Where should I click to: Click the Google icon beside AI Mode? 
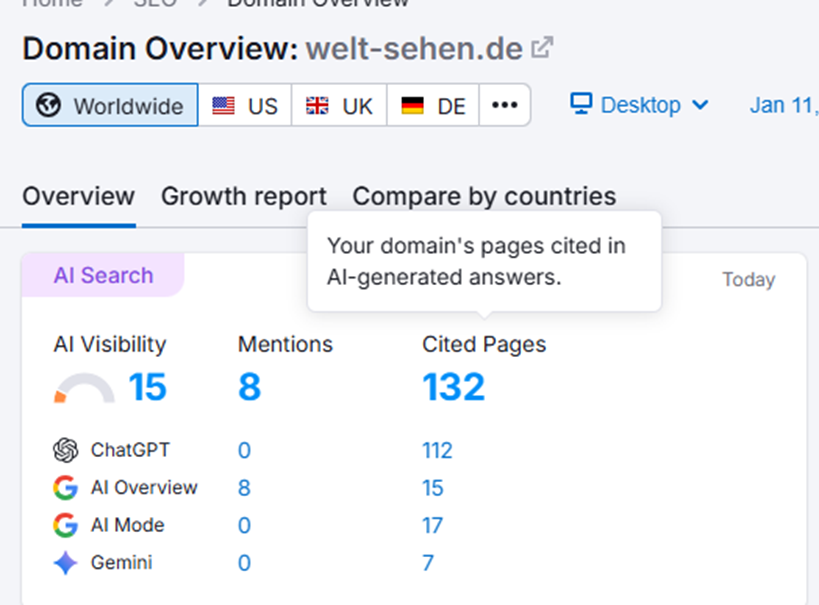66,525
